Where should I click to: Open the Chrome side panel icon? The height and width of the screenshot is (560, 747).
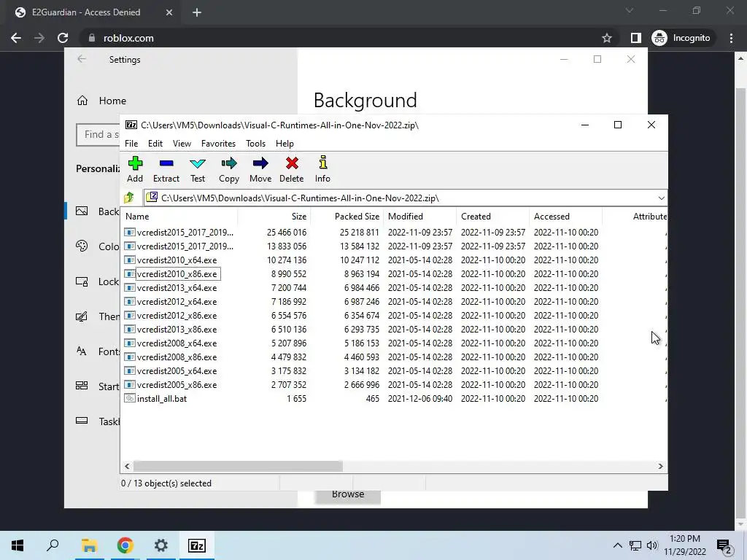coord(635,38)
